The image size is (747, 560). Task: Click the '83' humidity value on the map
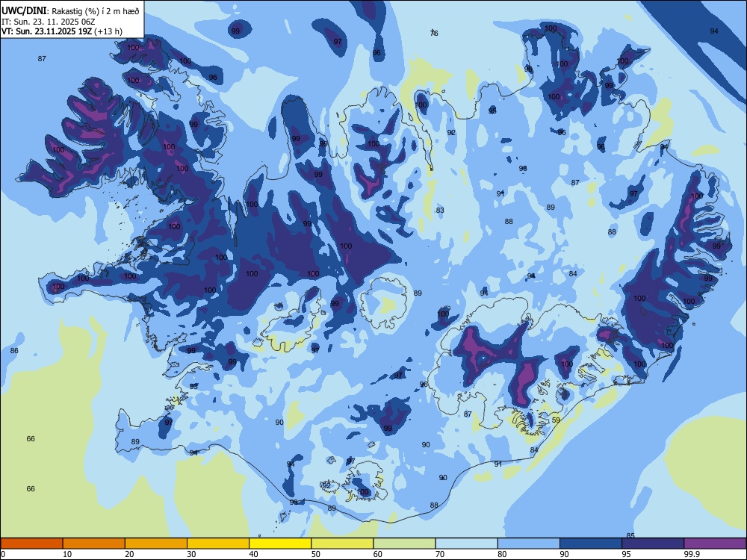point(440,210)
